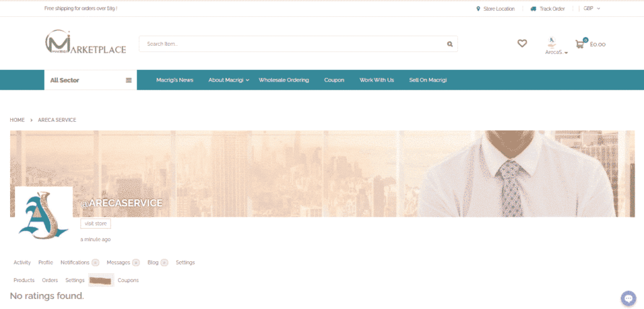Click the Store Location pin icon
This screenshot has height=309, width=644.
[478, 9]
